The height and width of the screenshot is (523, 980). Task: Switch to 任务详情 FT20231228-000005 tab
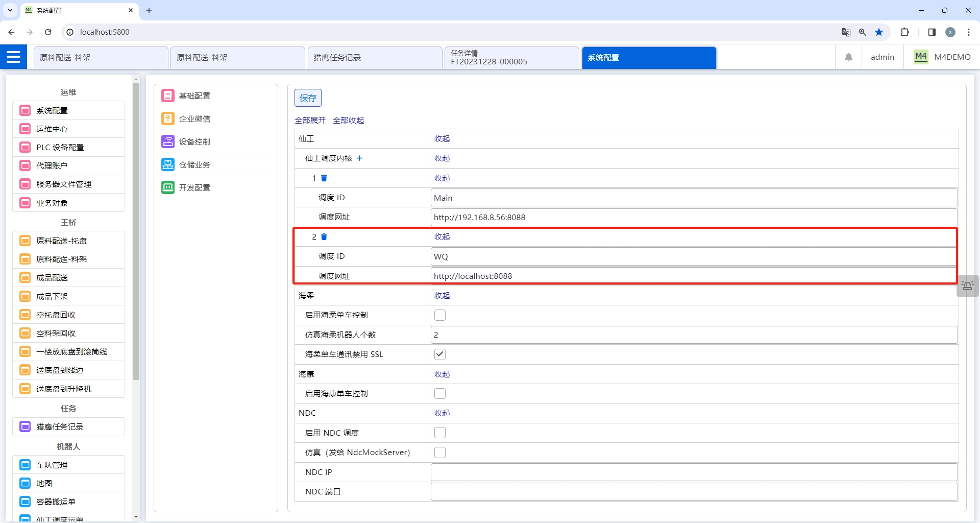tap(512, 57)
